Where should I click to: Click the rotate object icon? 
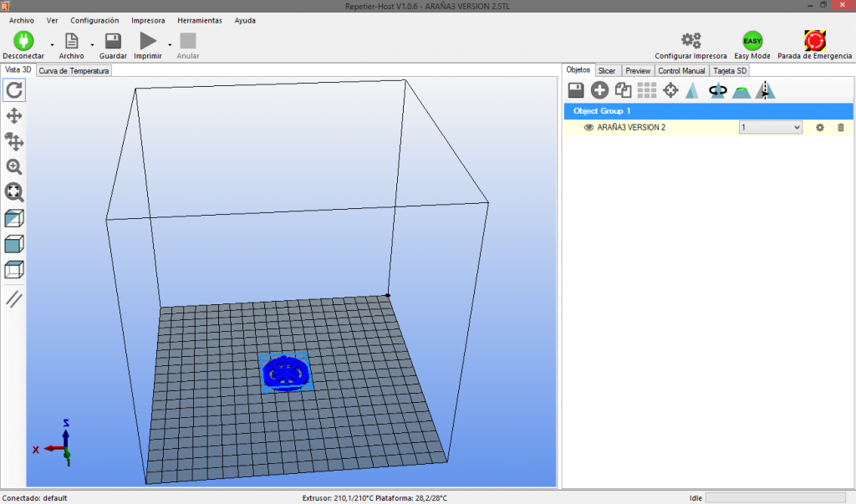[717, 90]
